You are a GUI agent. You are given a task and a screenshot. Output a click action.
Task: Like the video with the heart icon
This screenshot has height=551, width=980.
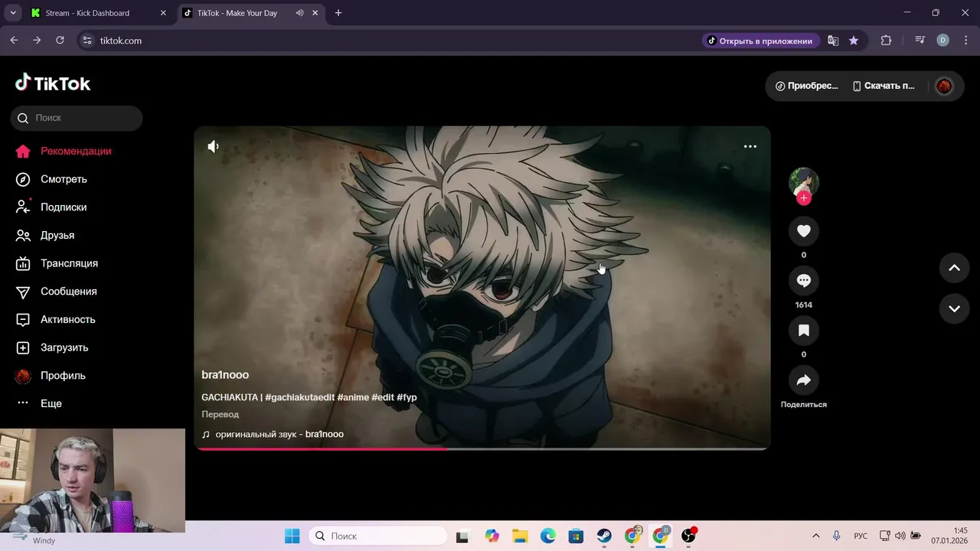[x=803, y=231]
